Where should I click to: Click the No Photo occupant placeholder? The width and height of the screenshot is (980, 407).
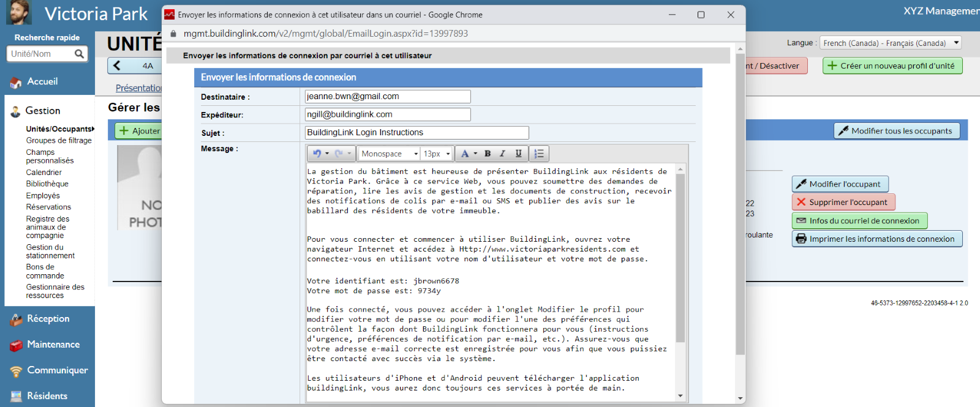click(140, 188)
